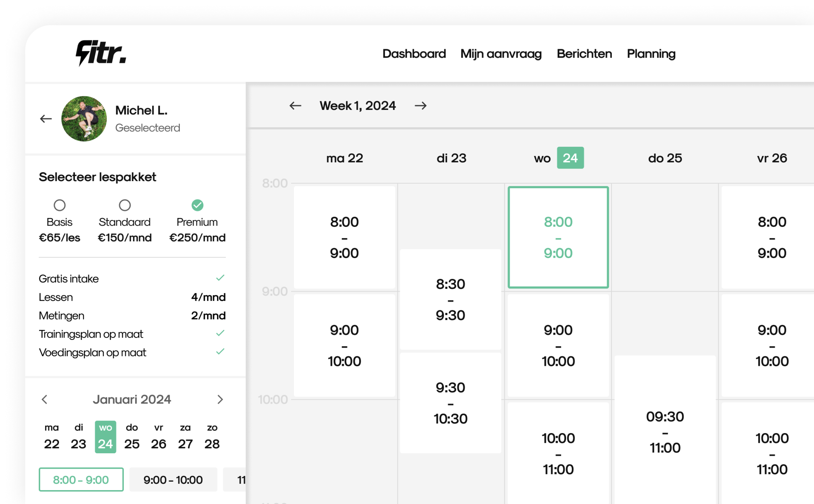814x504 pixels.
Task: Book Tuesday 9:30 – 10:30 slot
Action: tap(450, 403)
